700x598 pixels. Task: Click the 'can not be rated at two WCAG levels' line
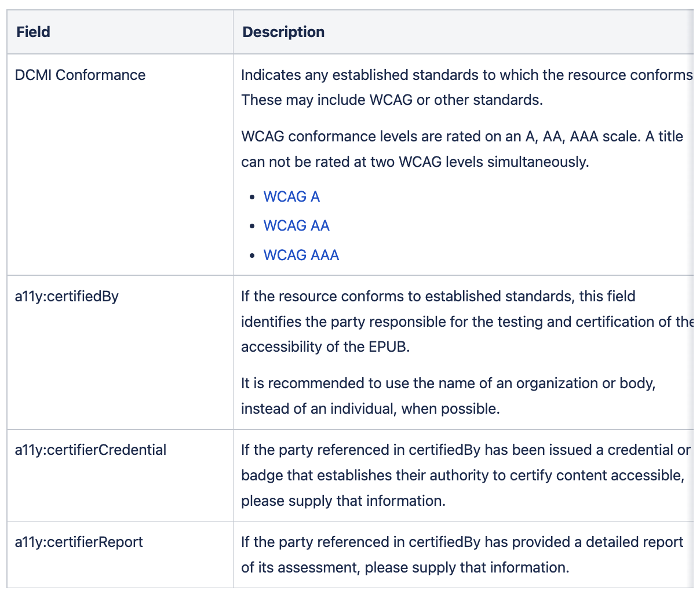415,162
